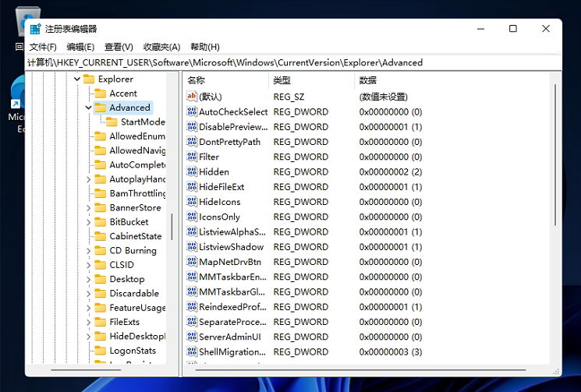Click the folder icon of the Explorer key

pos(89,79)
